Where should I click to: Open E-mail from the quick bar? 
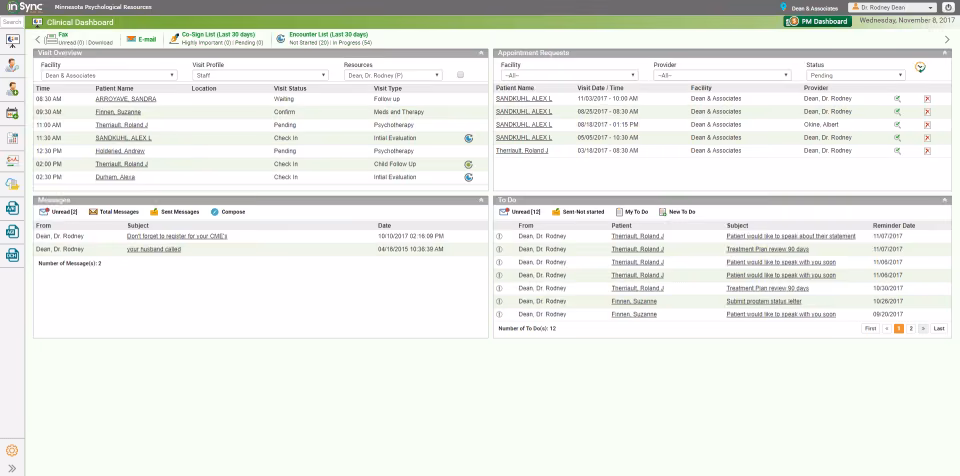[x=141, y=39]
